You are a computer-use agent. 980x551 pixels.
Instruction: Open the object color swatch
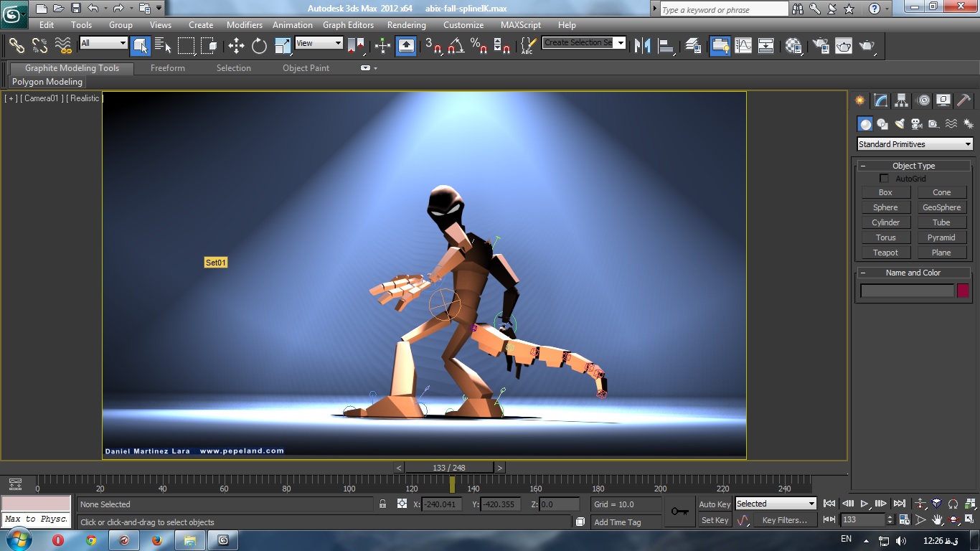(x=963, y=291)
